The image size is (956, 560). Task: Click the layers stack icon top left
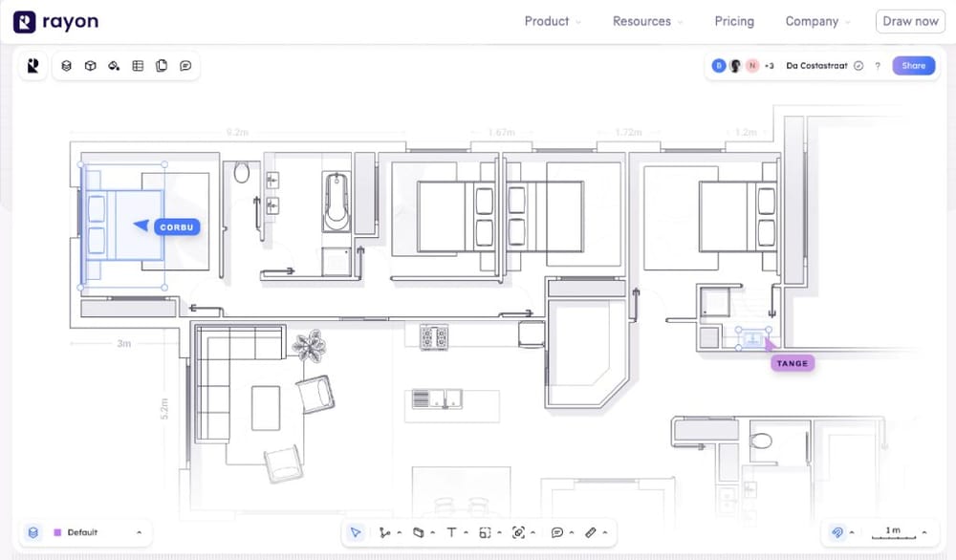tap(66, 65)
